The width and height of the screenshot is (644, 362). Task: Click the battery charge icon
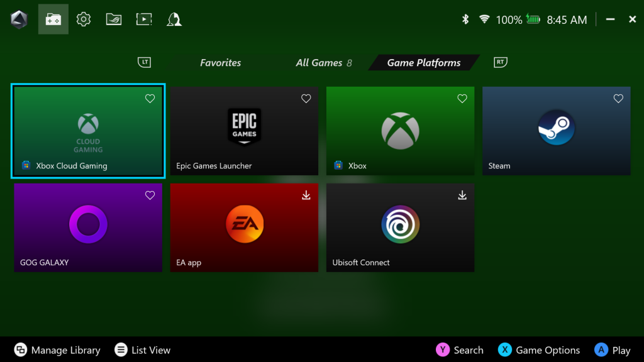coord(533,19)
